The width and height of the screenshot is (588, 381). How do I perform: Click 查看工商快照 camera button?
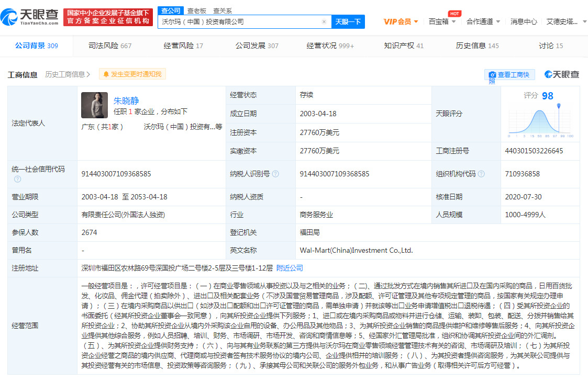click(509, 75)
